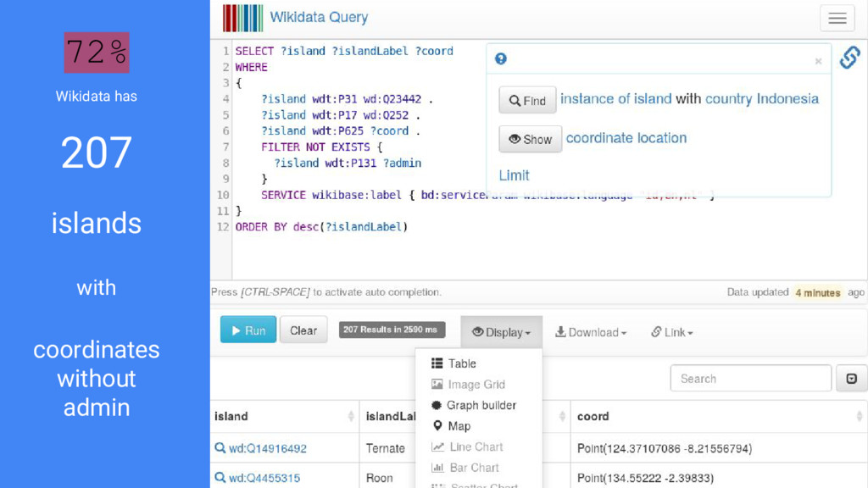Viewport: 868px width, 488px height.
Task: Click the square icon button beside Search
Action: pos(851,379)
